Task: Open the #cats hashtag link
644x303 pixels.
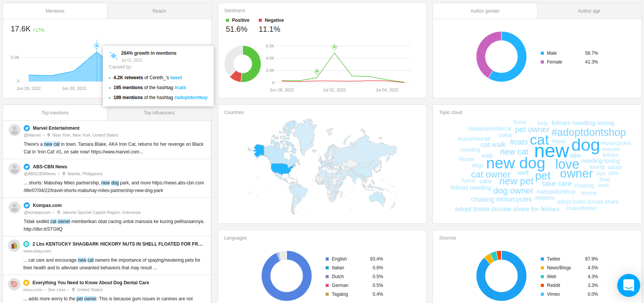Action: [x=180, y=88]
